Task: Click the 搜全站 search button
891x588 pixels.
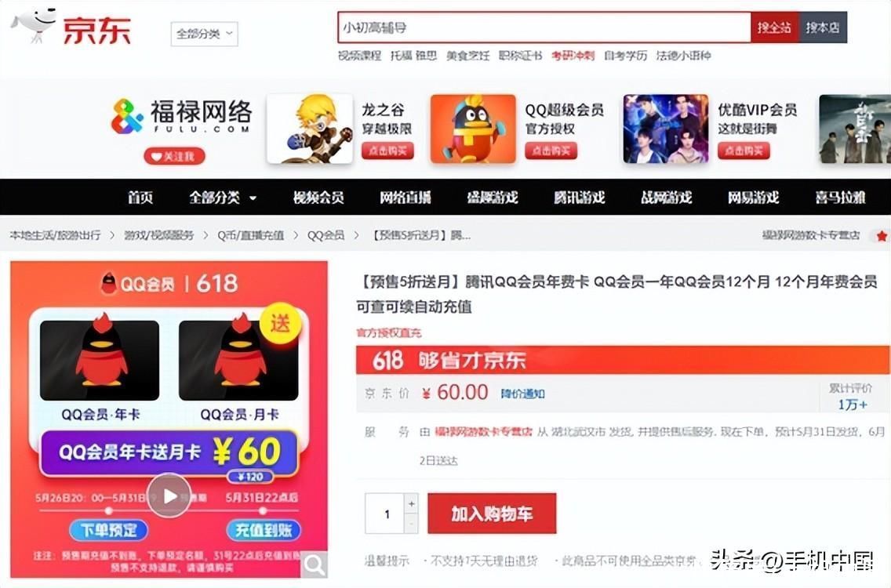Action: (x=774, y=27)
